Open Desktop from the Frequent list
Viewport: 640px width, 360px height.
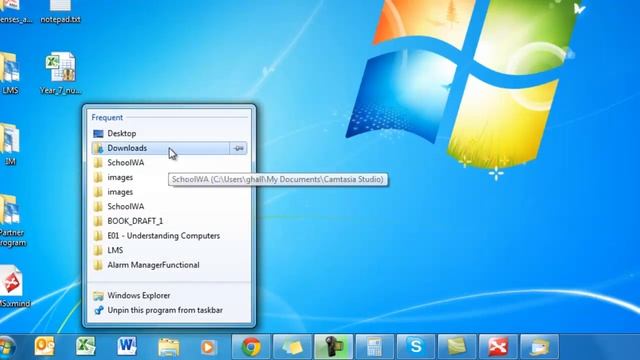[169, 133]
